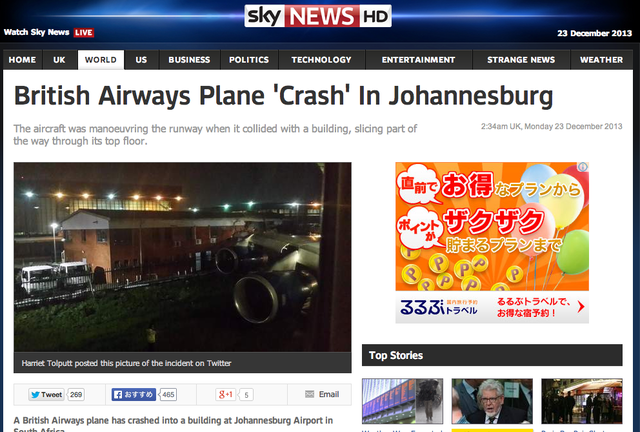Viewport: 640px width, 432px height.
Task: Select the STRANGE NEWS tab
Action: point(521,60)
